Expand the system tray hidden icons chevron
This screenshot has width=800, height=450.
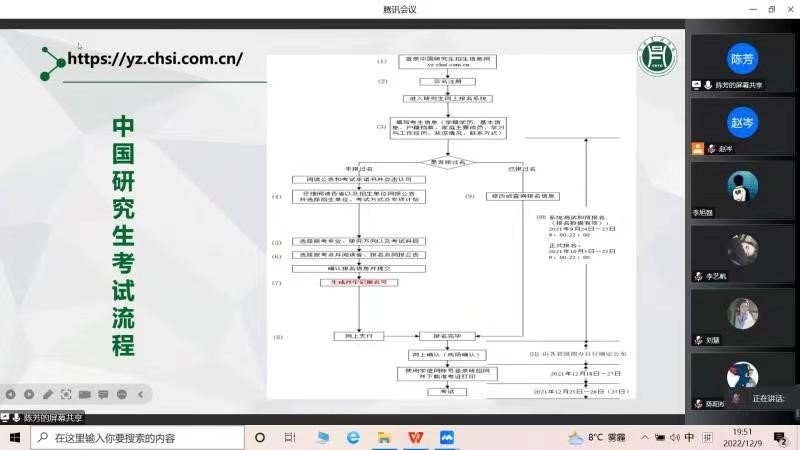tap(643, 437)
